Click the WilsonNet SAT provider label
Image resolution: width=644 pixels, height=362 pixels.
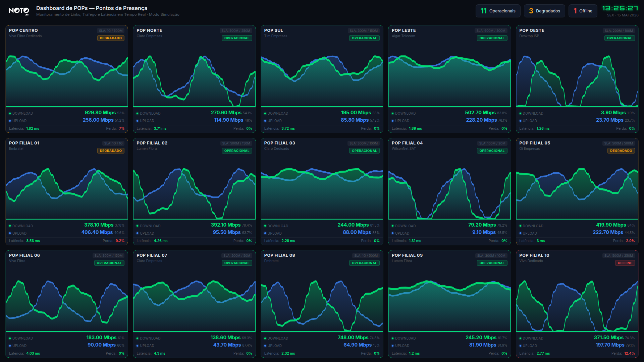[404, 149]
